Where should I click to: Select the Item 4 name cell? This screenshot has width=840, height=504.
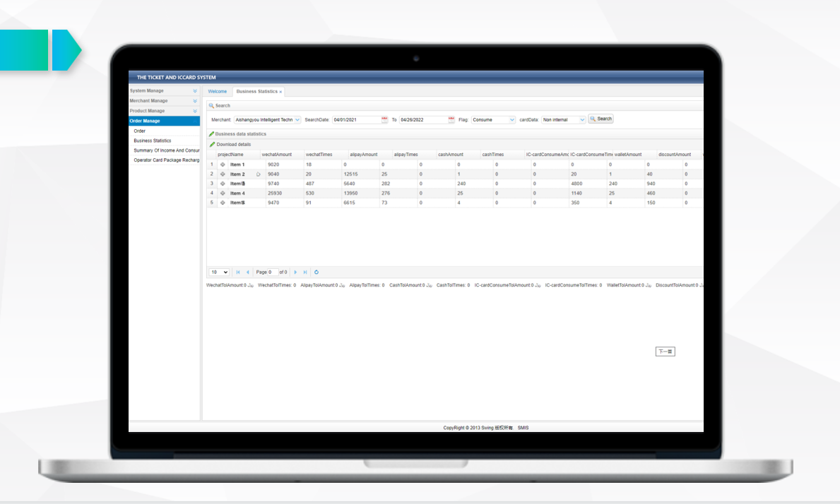237,193
